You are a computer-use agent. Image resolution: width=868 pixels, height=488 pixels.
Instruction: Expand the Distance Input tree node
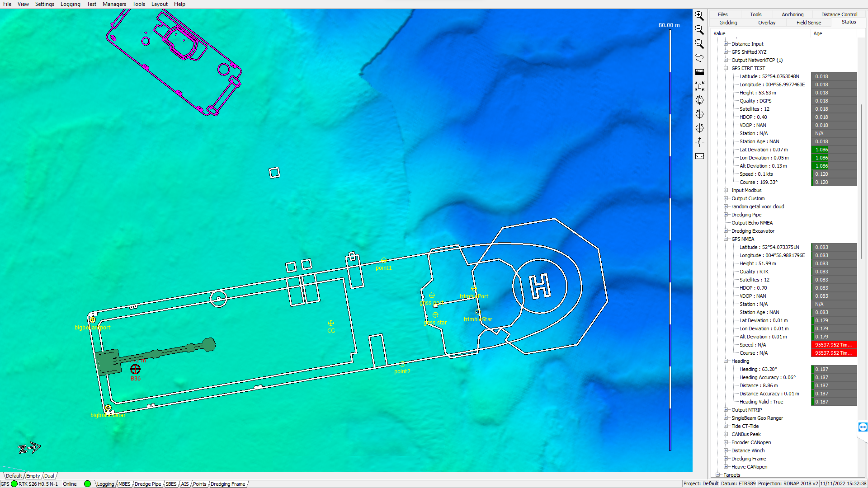coord(726,44)
